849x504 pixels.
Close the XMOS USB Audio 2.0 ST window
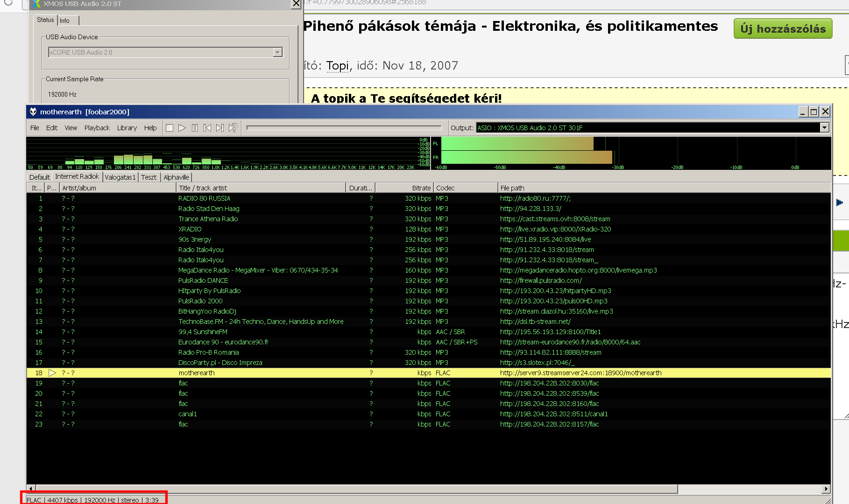coord(296,4)
